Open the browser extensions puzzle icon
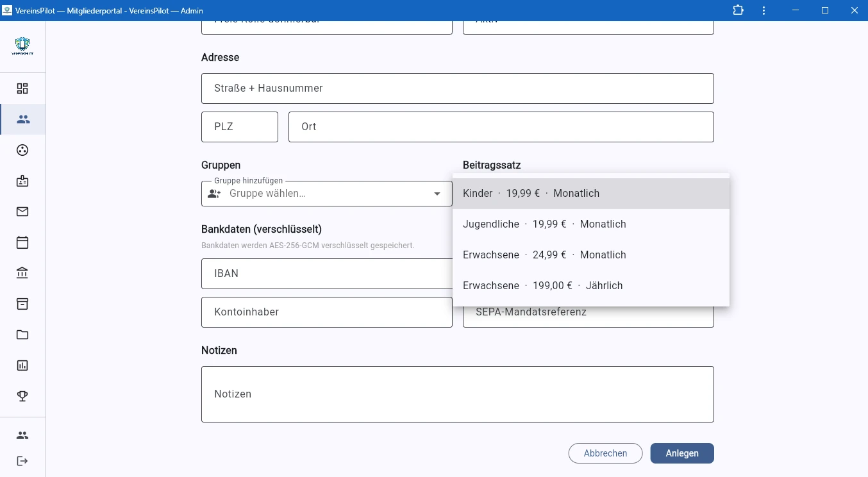Viewport: 868px width, 477px height. click(738, 10)
